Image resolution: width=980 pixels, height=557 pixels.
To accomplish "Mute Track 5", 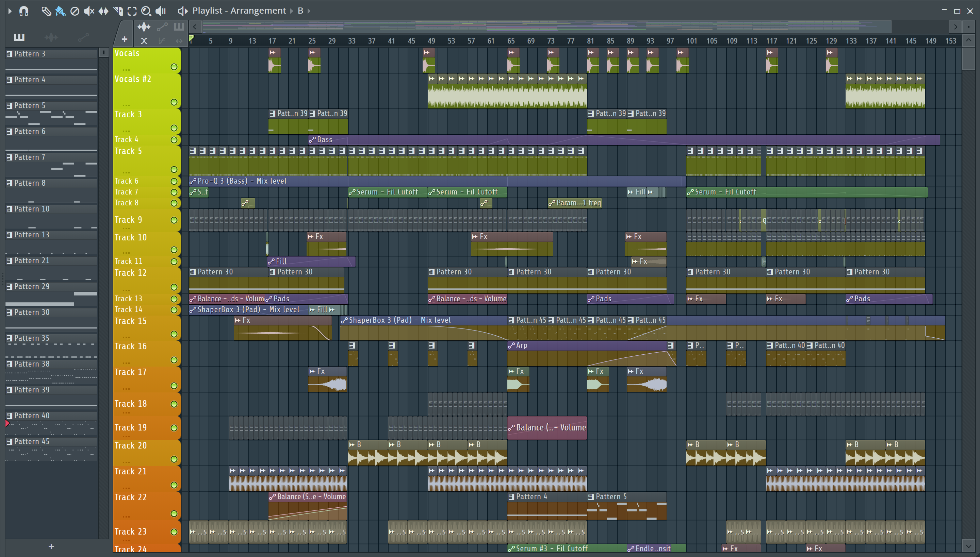I will (x=174, y=169).
